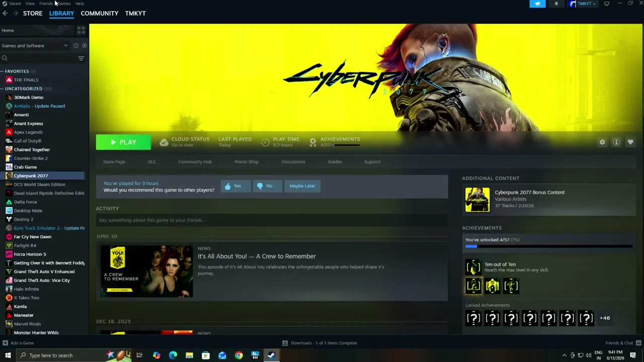Collapse the FAVORITES section
Screen dimensions: 644x362
point(3,71)
